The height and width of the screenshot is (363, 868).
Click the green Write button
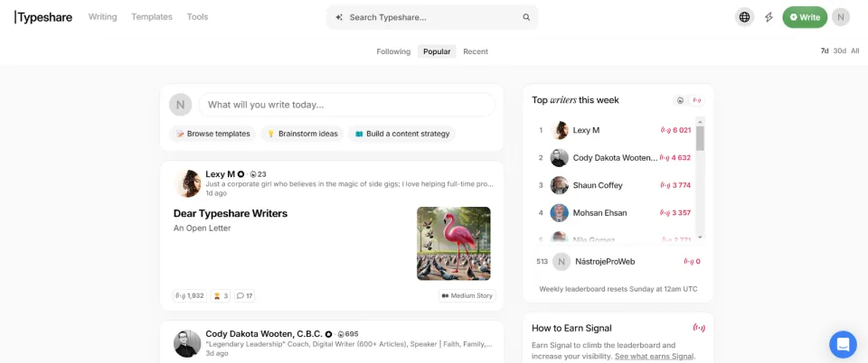[x=805, y=17]
